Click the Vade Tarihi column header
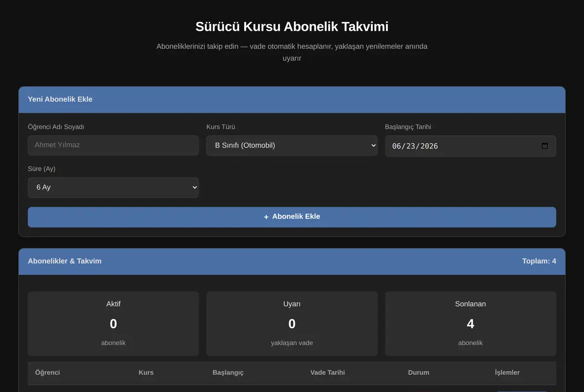Screen dimensions: 584x392 coord(328,373)
